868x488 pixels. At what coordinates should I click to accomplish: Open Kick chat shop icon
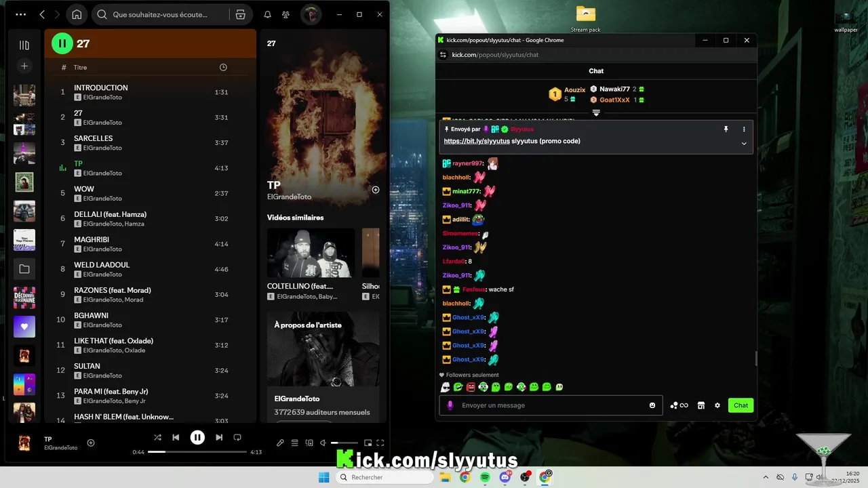tap(701, 405)
